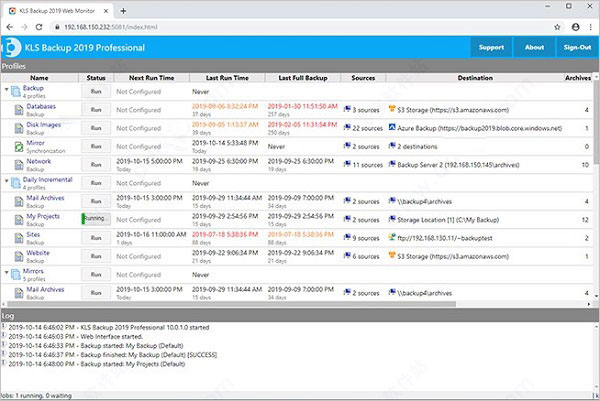Collapse the Backup profile group
600x401 pixels.
[7, 89]
